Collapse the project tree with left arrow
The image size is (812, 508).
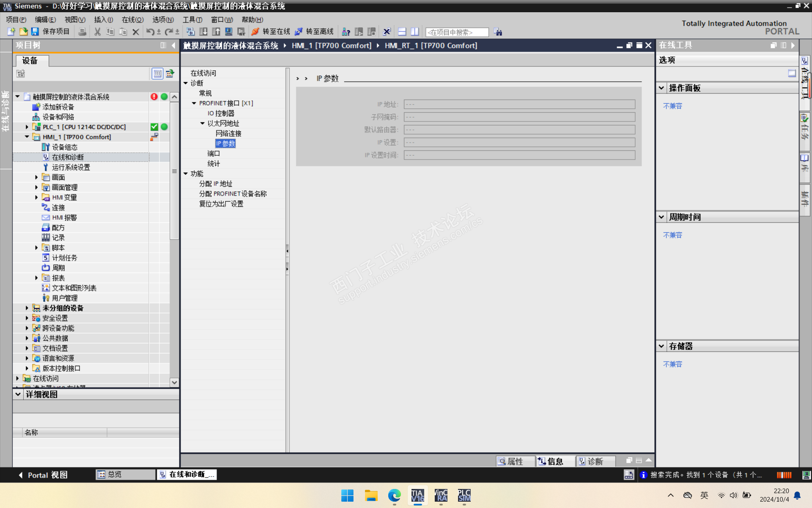[x=173, y=45]
